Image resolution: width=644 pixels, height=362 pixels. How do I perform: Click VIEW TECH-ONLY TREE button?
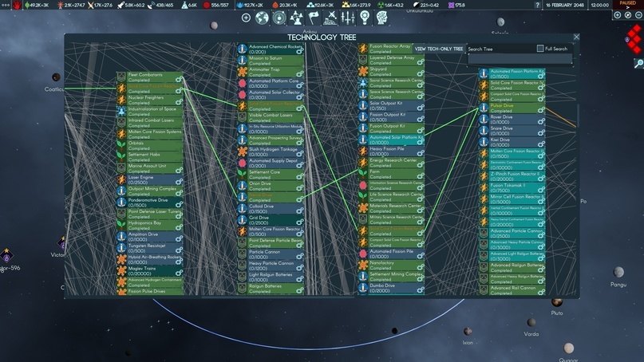pyautogui.click(x=439, y=49)
